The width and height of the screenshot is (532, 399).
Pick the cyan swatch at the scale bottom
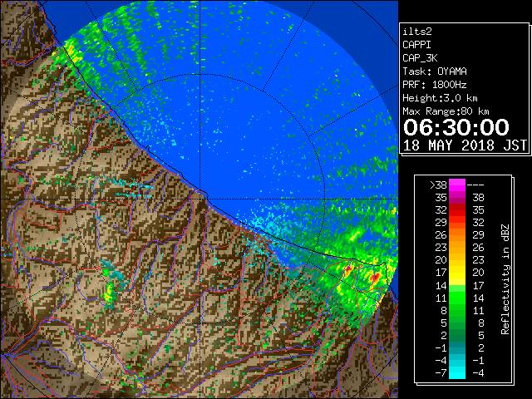coord(457,372)
